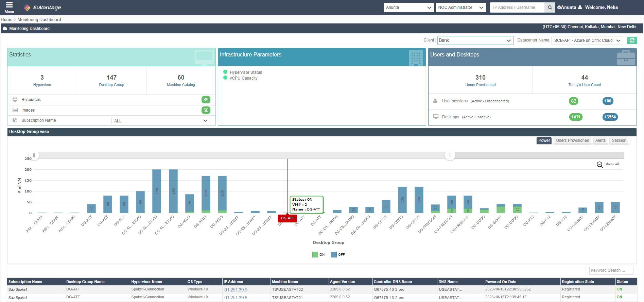The height and width of the screenshot is (302, 644).
Task: Expand the Datacenter Name dropdown
Action: click(x=587, y=40)
